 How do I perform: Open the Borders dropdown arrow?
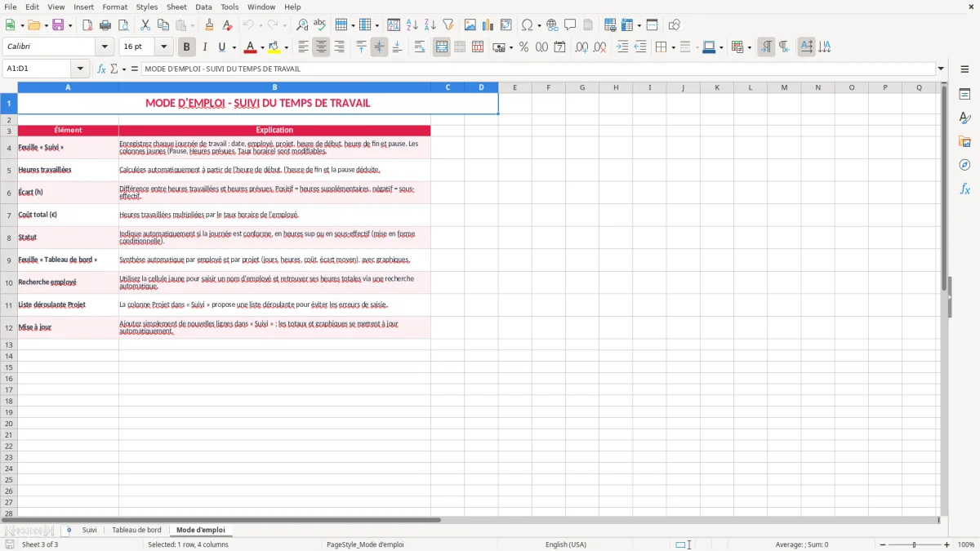pyautogui.click(x=673, y=47)
